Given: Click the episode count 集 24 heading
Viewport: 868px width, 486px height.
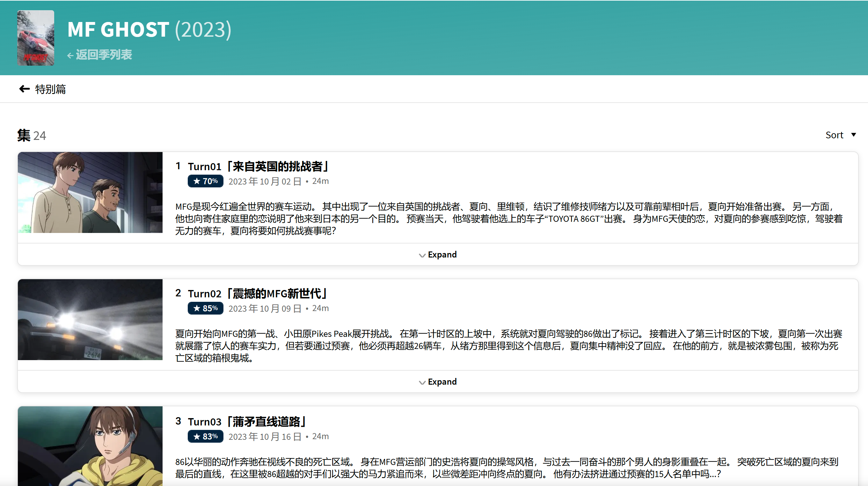Looking at the screenshot, I should (32, 135).
